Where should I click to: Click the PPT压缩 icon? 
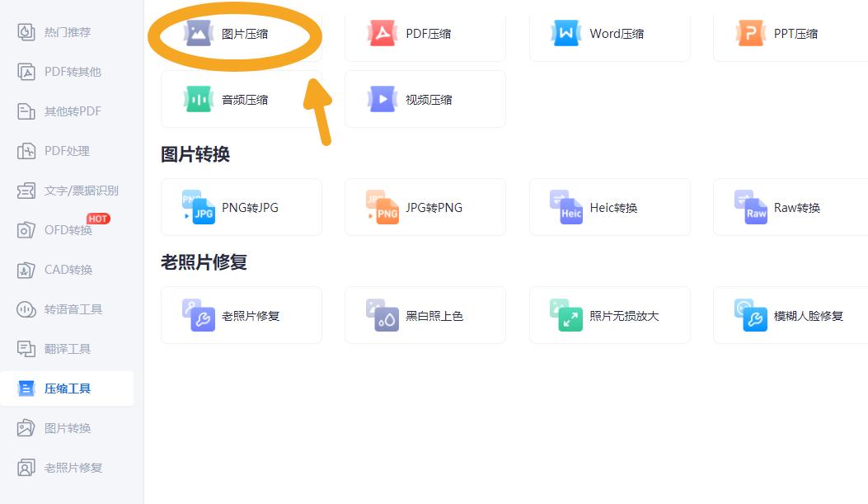(x=750, y=34)
